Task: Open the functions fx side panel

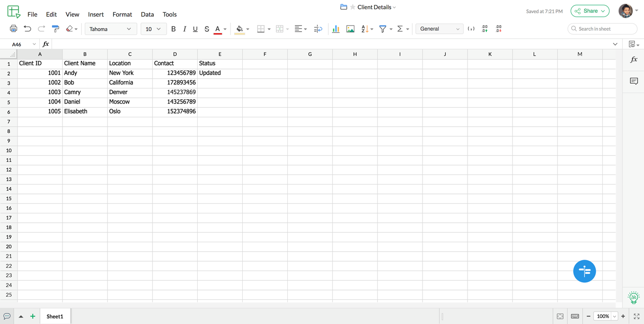Action: [x=634, y=60]
